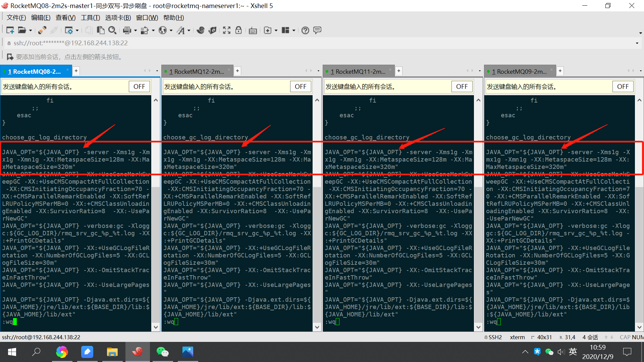Click the Help question mark icon
644x362 pixels.
tap(305, 30)
